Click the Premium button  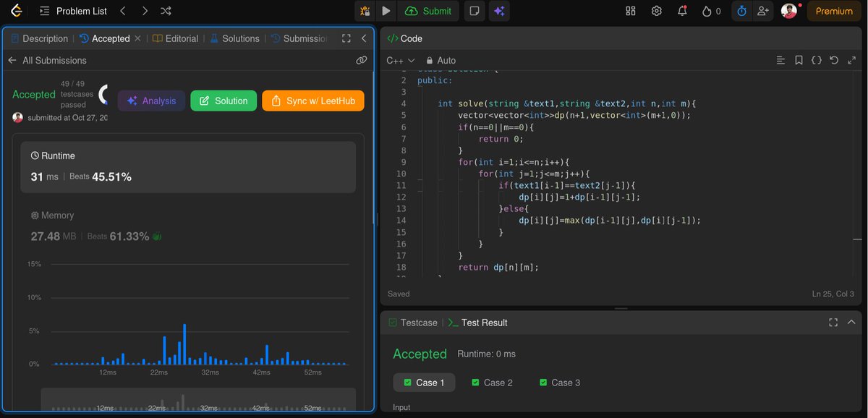[x=834, y=11]
